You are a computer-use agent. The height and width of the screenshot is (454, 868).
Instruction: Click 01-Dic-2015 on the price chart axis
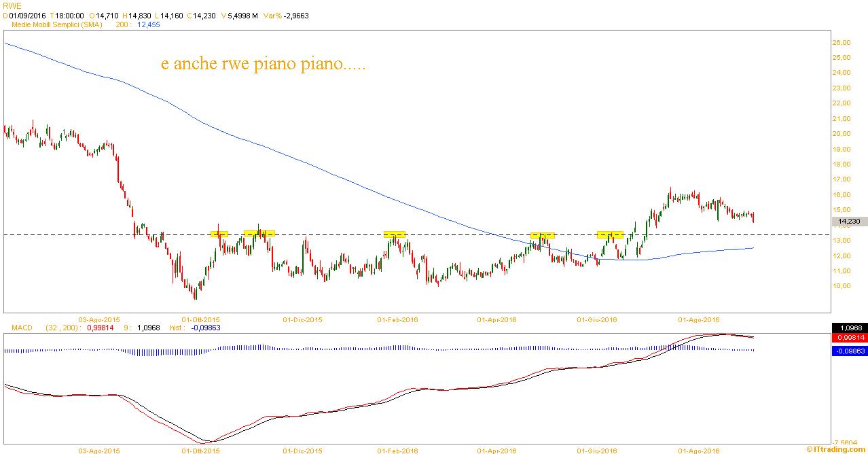tap(302, 319)
